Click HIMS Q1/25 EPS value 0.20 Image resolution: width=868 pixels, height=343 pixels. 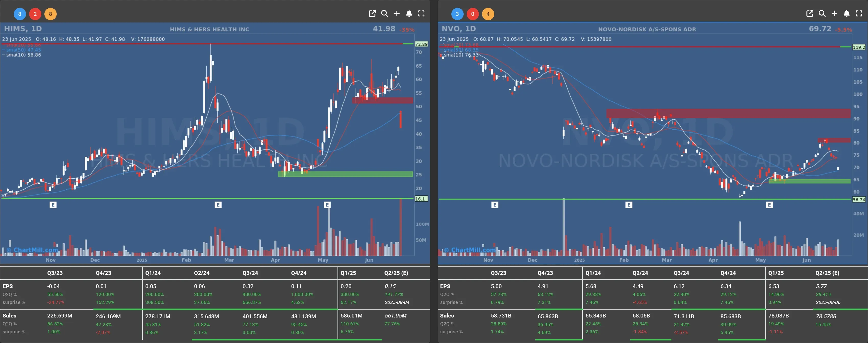[346, 286]
